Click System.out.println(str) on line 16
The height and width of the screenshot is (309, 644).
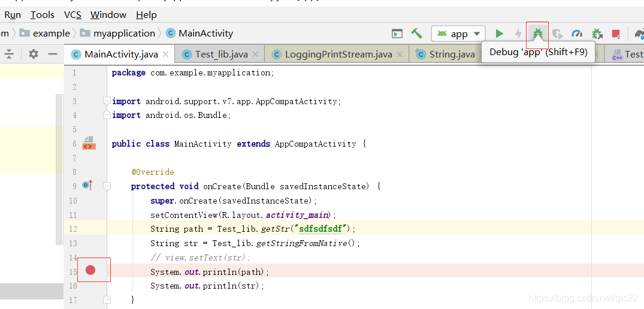(x=207, y=286)
